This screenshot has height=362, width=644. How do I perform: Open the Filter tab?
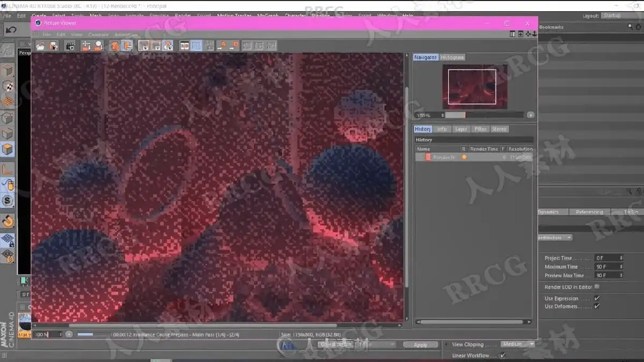pos(480,129)
